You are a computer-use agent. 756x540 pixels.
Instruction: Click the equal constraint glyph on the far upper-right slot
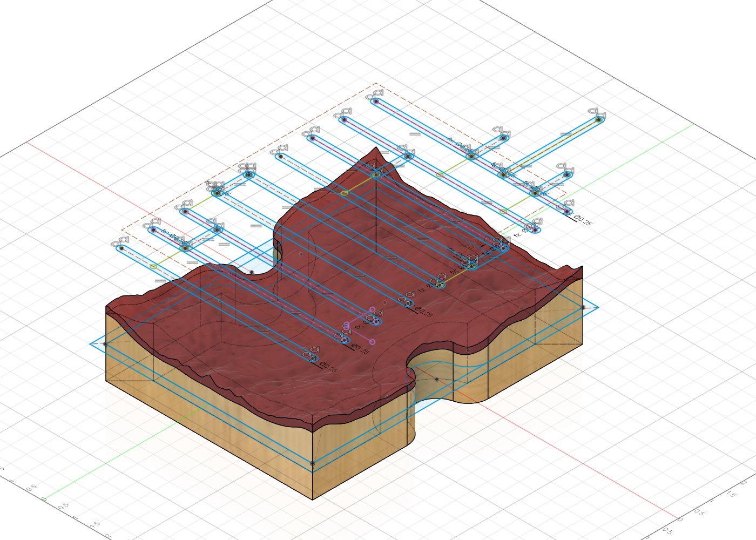click(565, 133)
